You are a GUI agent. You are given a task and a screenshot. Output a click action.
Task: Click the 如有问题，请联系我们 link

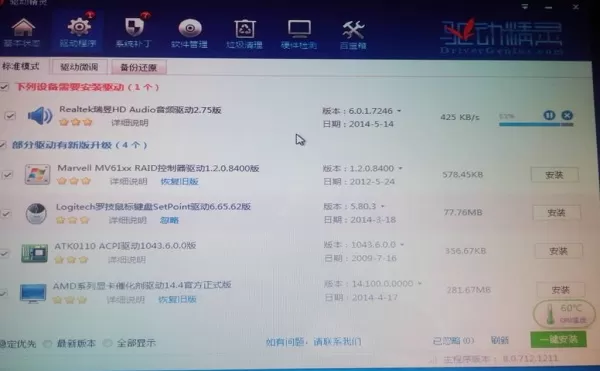click(313, 342)
